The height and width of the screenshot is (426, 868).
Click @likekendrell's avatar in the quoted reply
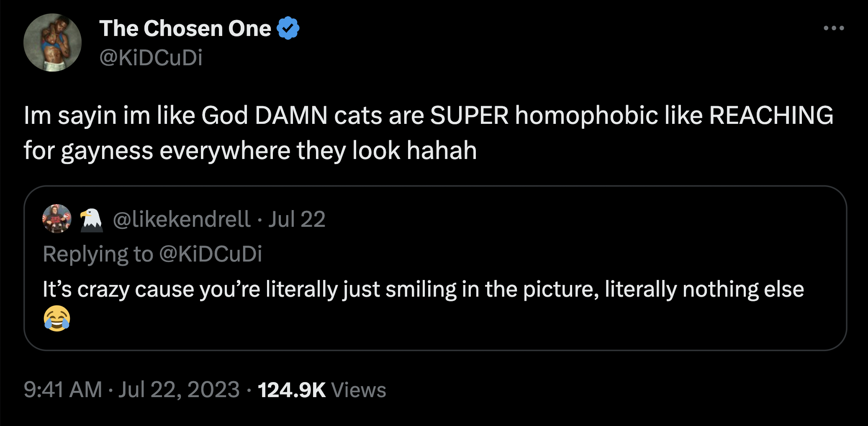click(x=56, y=218)
